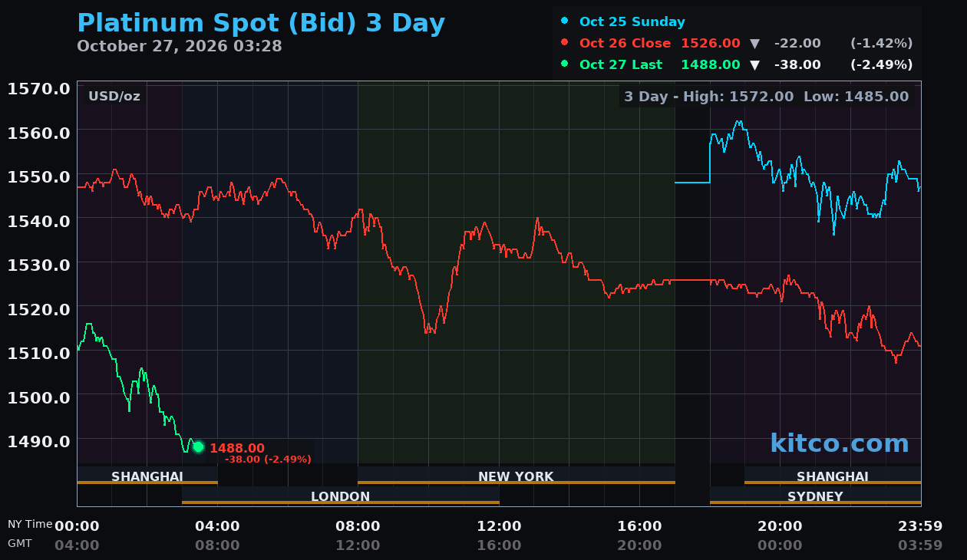Click the Oct 26 Close legend label

[x=625, y=43]
